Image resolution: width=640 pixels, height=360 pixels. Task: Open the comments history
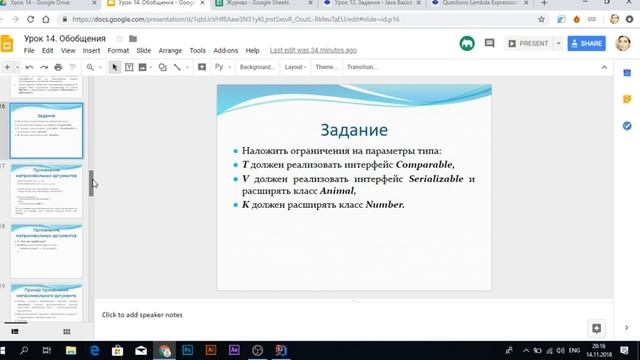pyautogui.click(x=489, y=43)
